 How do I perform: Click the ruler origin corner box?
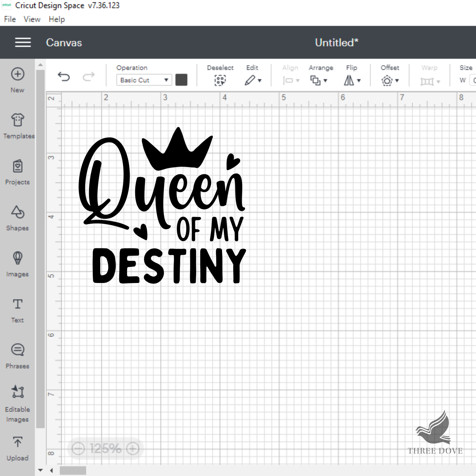pos(54,99)
